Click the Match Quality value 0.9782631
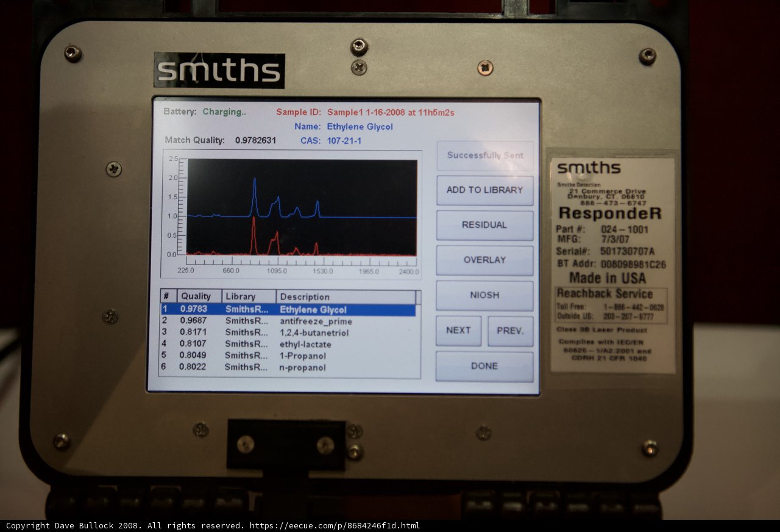This screenshot has height=532, width=780. coord(256,141)
